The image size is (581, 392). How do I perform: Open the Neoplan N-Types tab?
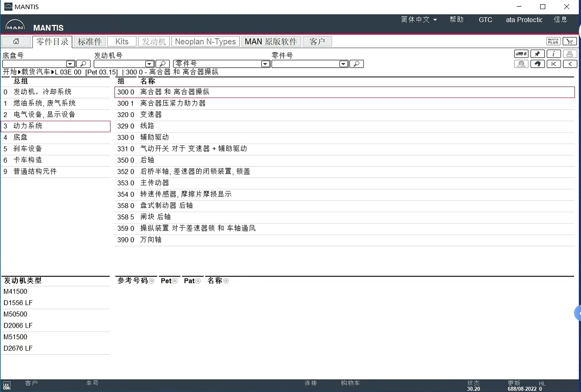point(205,41)
